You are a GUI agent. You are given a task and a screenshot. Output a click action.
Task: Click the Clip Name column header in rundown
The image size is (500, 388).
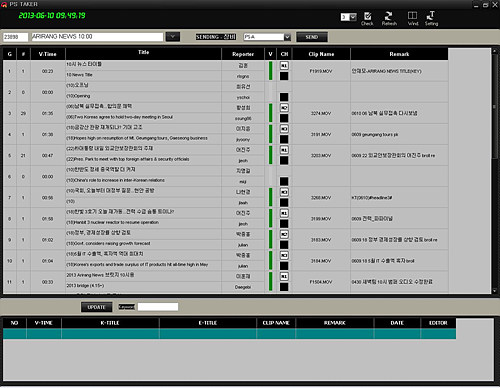pyautogui.click(x=321, y=54)
